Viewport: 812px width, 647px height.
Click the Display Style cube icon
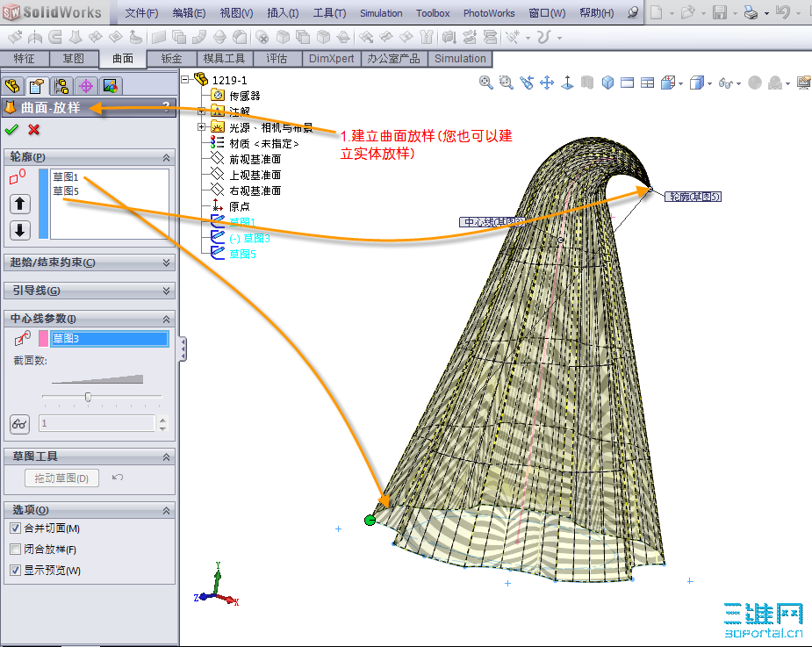[697, 83]
